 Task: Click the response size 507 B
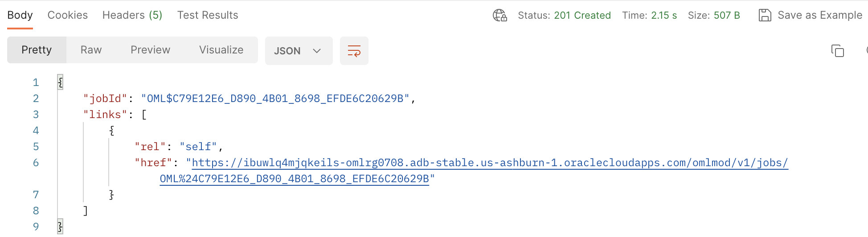point(726,15)
